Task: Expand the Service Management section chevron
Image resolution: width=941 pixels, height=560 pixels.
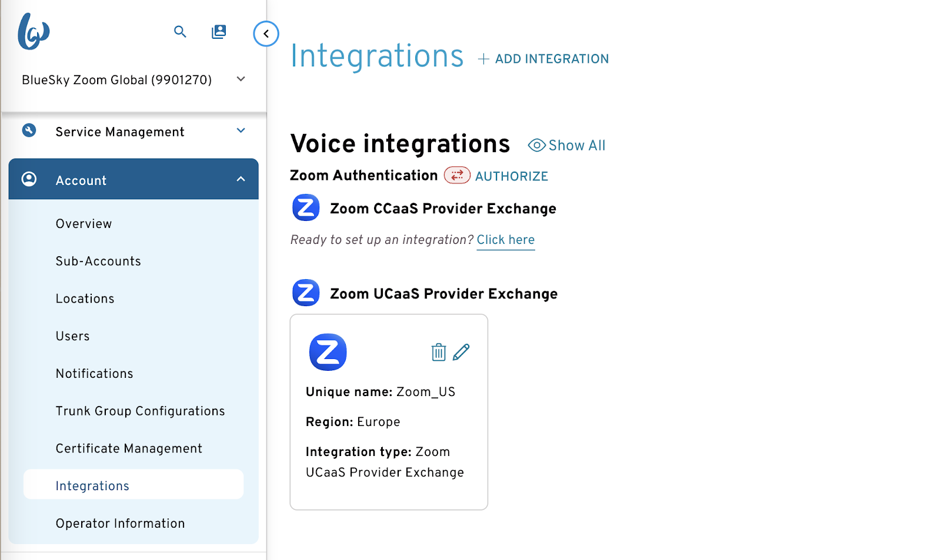Action: point(241,130)
